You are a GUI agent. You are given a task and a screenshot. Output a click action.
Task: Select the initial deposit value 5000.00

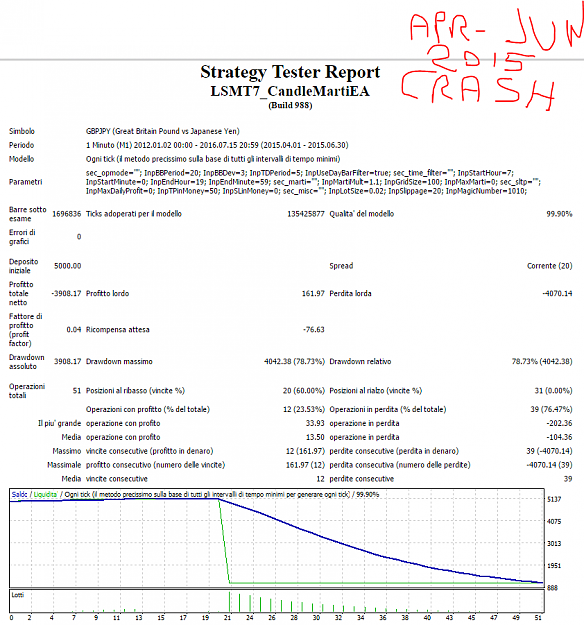(68, 266)
